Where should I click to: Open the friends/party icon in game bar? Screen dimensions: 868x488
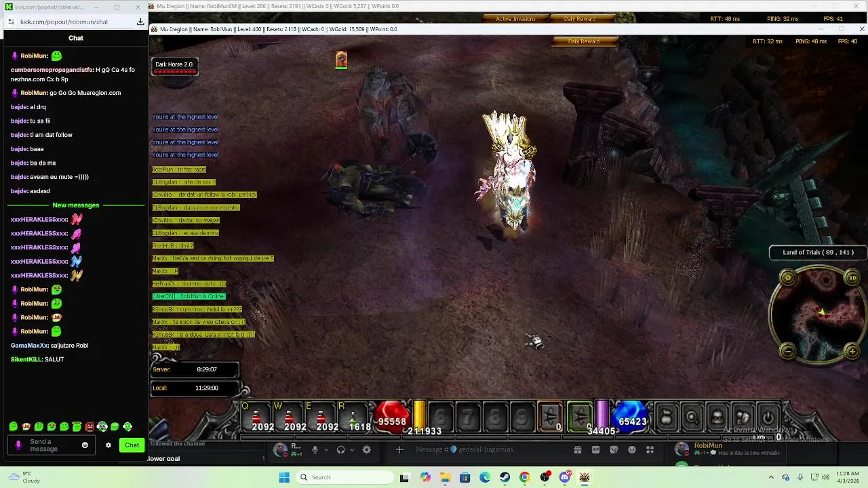point(743,418)
